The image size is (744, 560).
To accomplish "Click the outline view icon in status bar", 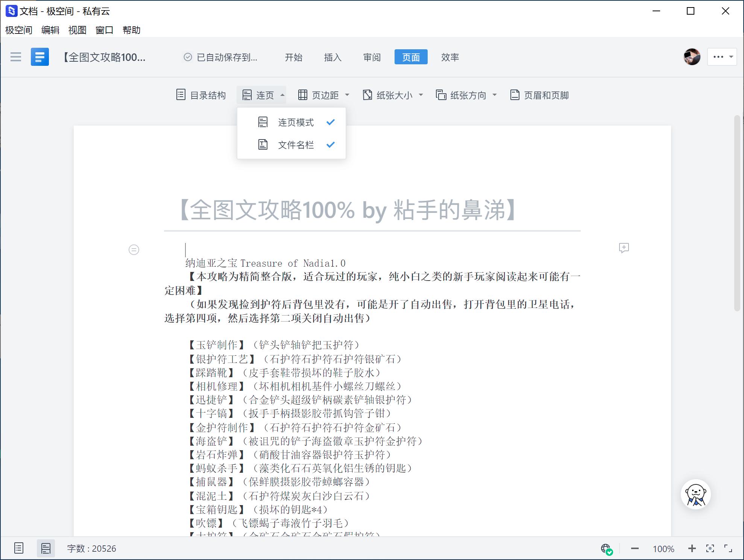I will point(18,548).
